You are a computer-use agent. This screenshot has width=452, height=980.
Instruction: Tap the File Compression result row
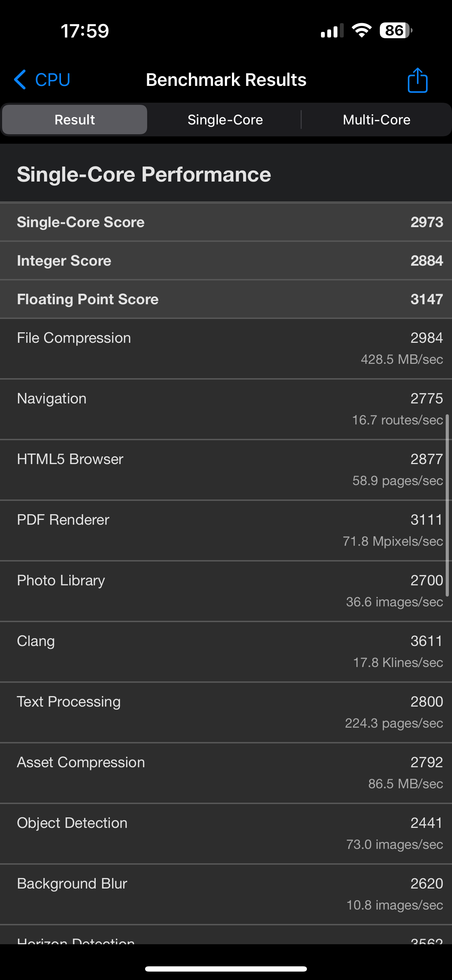[226, 348]
